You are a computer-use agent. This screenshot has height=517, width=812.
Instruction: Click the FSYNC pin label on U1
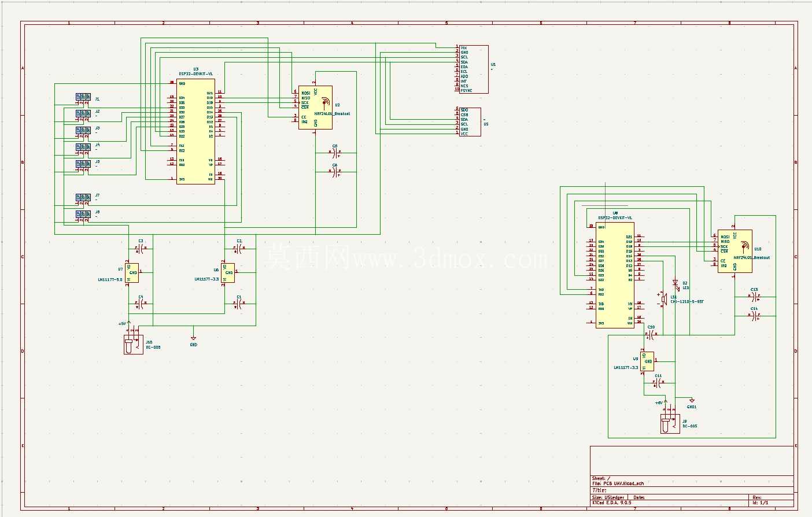[x=466, y=91]
